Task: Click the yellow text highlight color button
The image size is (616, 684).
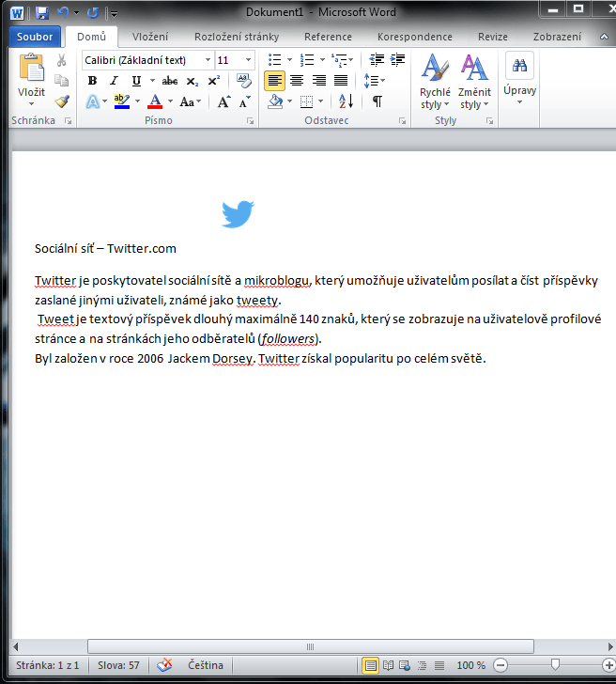Action: (122, 101)
